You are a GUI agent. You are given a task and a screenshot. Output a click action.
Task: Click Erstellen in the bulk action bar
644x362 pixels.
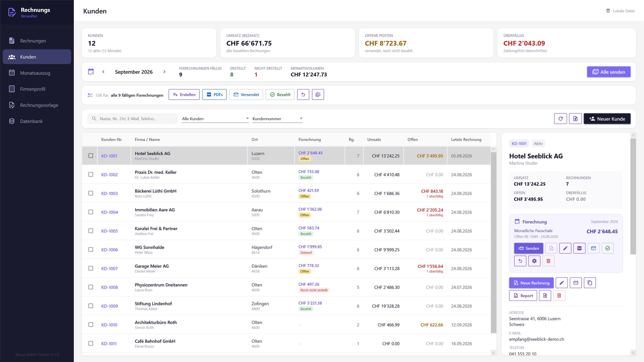[184, 94]
